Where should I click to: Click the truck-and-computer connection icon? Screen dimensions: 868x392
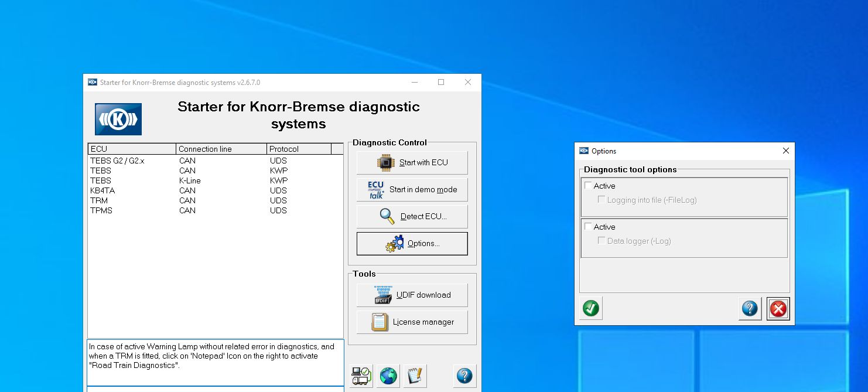(x=361, y=376)
